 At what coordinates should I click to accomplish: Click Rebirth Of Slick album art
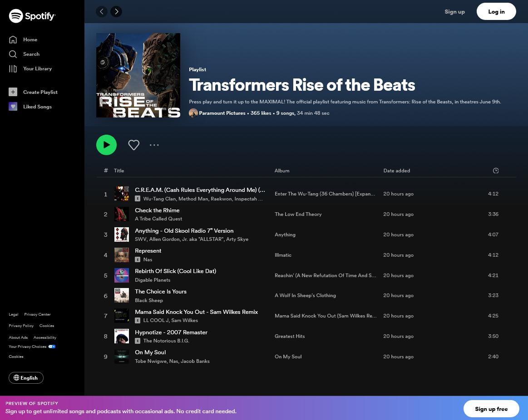point(122,275)
